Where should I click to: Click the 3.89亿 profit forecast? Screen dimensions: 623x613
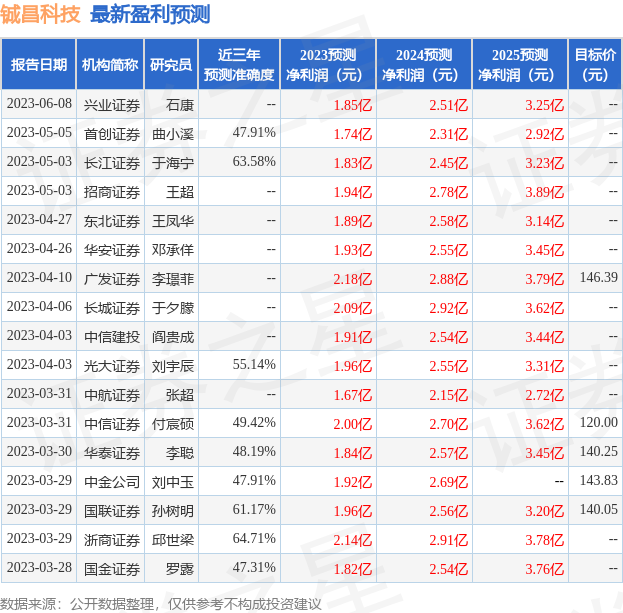[545, 192]
